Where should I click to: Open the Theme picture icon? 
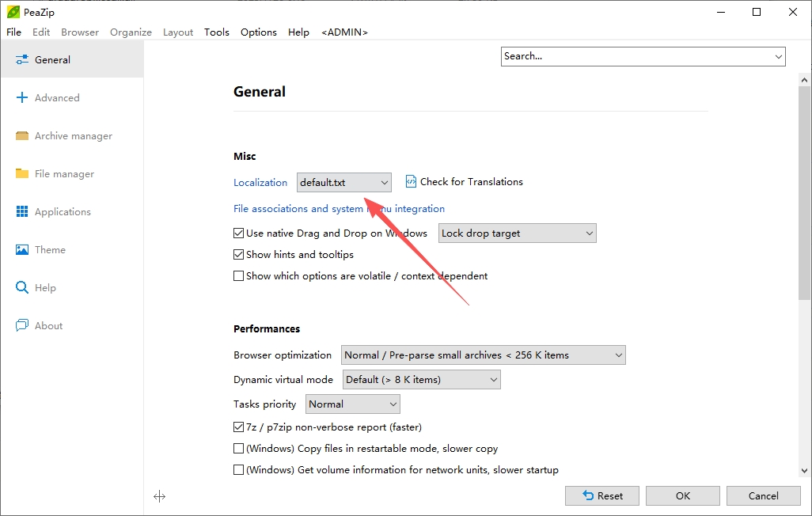tap(21, 250)
